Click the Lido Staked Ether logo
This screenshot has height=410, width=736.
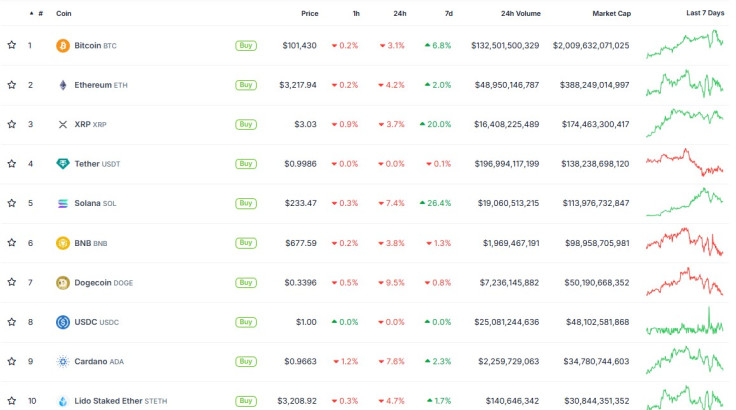pos(62,401)
